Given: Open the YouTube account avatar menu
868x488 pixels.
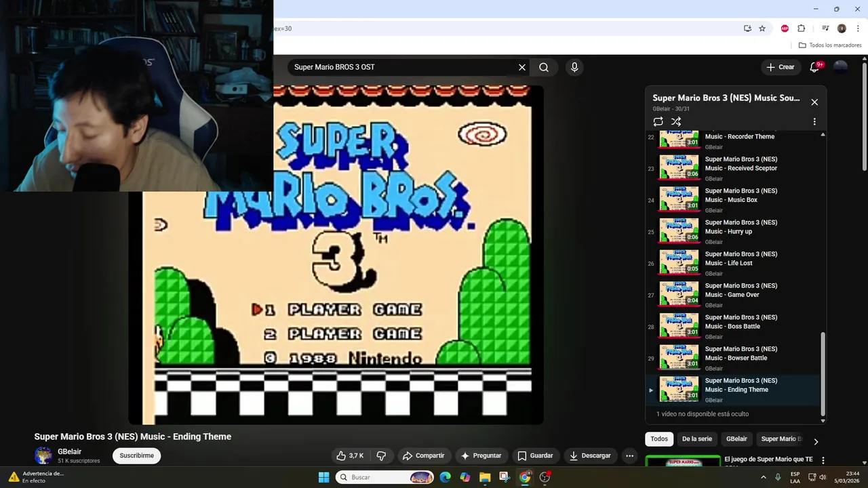Looking at the screenshot, I should (x=840, y=67).
